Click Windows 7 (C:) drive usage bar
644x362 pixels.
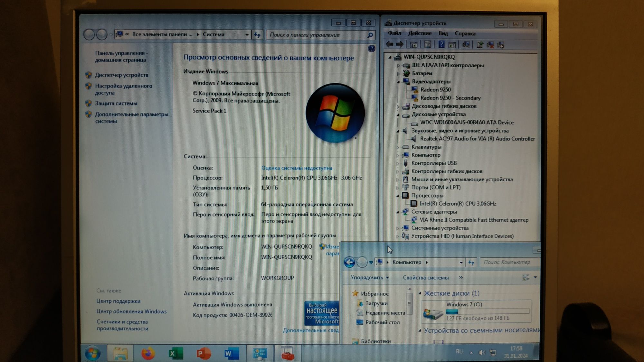[488, 311]
